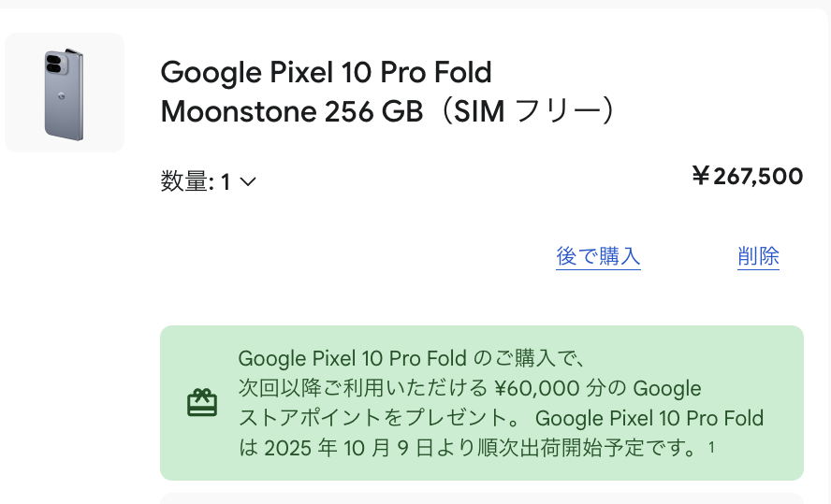The height and width of the screenshot is (504, 831).
Task: Click the ¥267,500 price
Action: click(x=747, y=176)
